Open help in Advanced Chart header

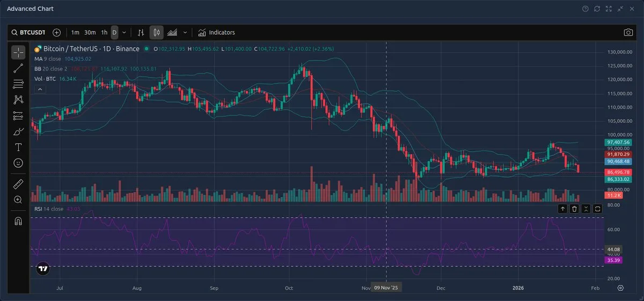click(585, 9)
